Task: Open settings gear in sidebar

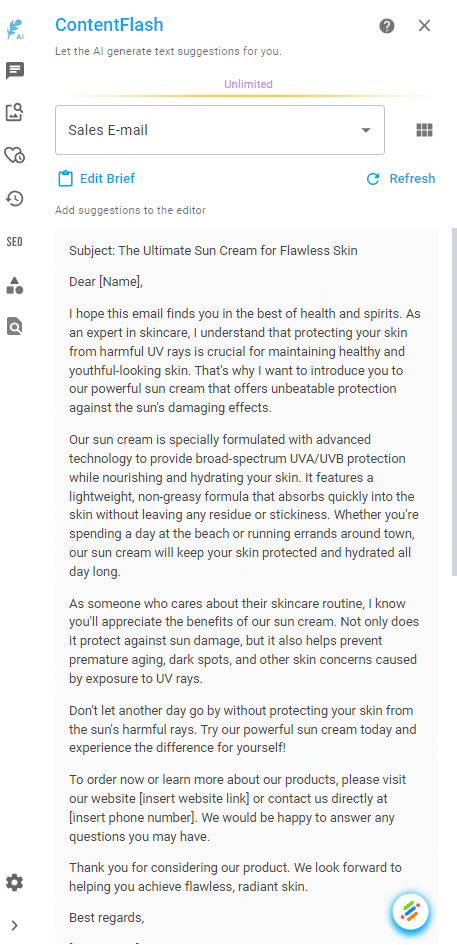Action: coord(14,883)
